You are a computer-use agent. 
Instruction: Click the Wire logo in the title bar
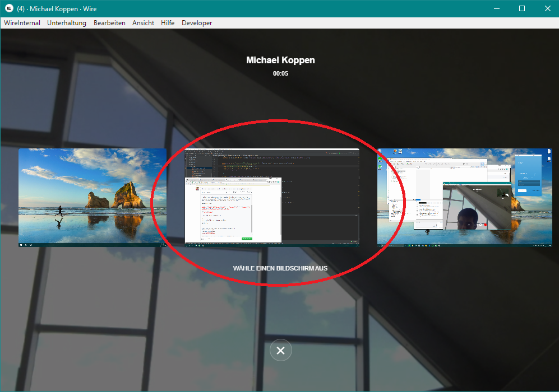point(10,8)
